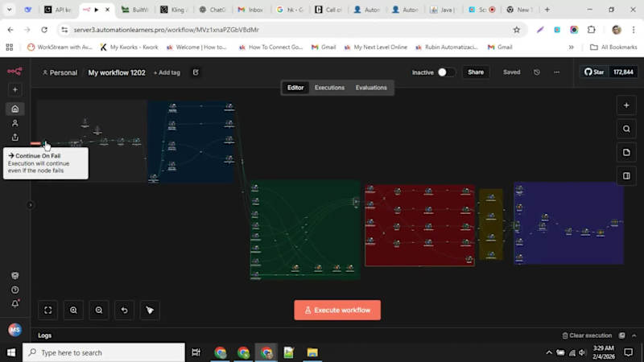The width and height of the screenshot is (644, 362).
Task: Click the Fit to view canvas button
Action: pyautogui.click(x=48, y=311)
